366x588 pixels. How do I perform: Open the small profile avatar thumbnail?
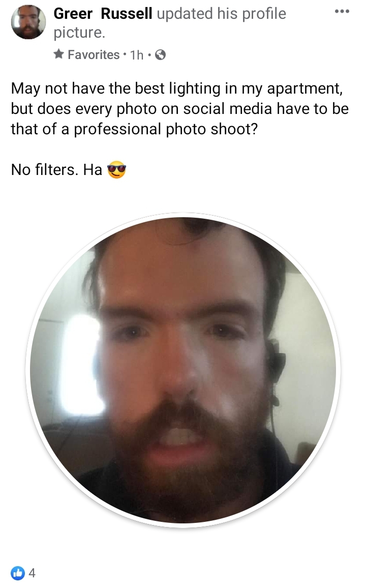pyautogui.click(x=28, y=22)
